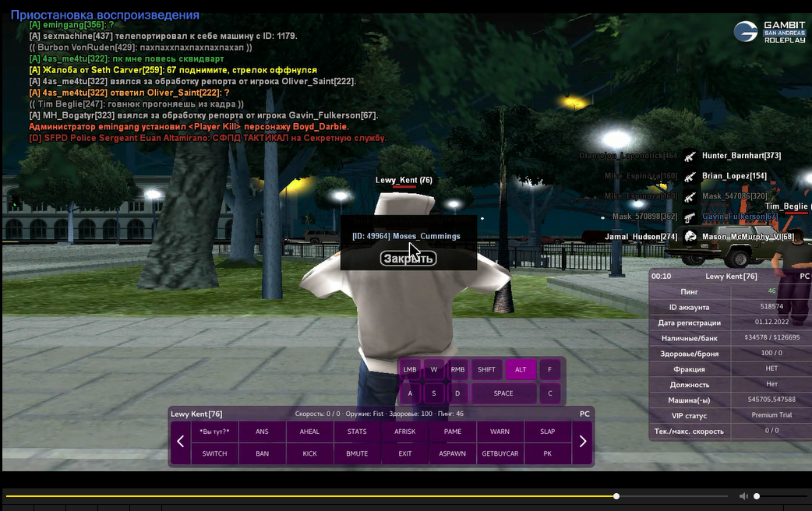Screen dimensions: 812x511
Task: Toggle the SPACE key indicator
Action: (x=503, y=393)
